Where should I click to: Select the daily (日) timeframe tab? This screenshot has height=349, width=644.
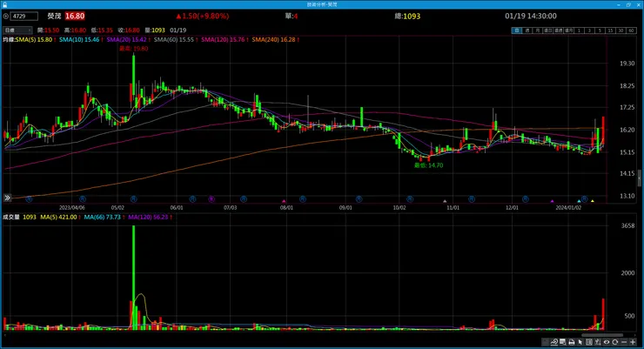pyautogui.click(x=517, y=30)
